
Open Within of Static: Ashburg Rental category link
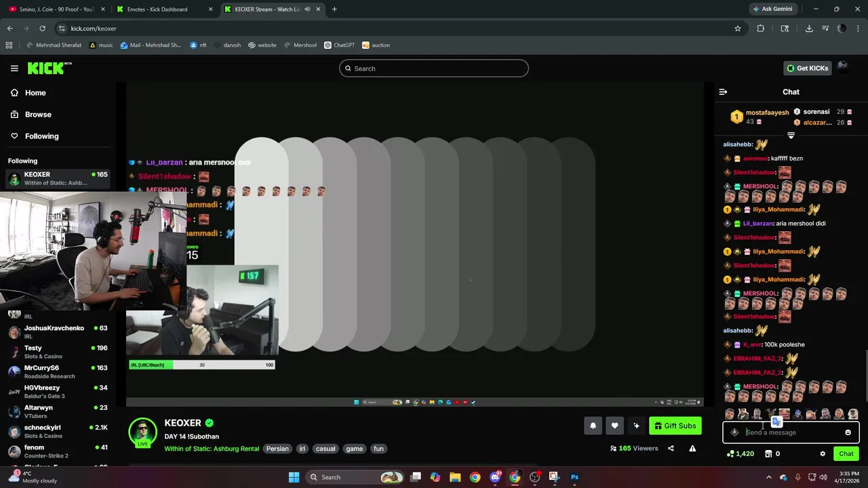click(x=212, y=449)
